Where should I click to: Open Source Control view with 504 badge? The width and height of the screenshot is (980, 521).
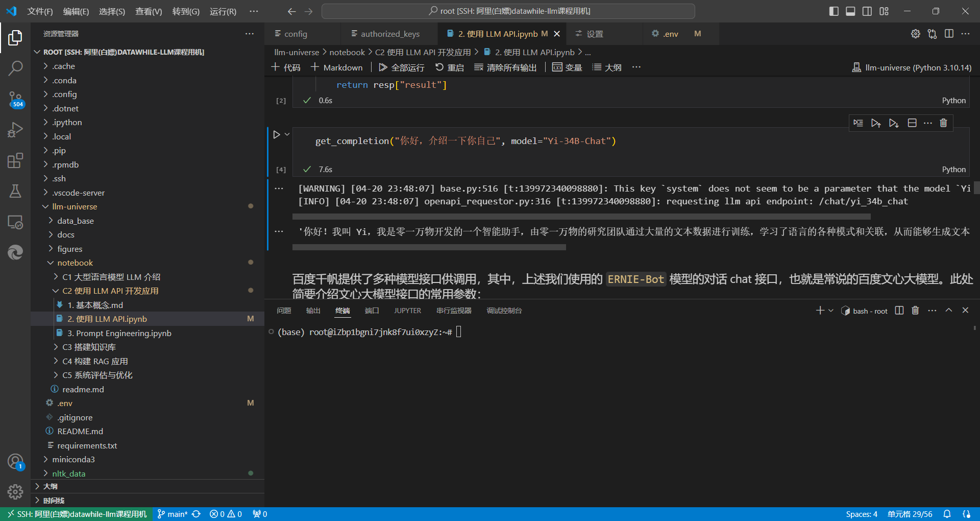pyautogui.click(x=15, y=99)
